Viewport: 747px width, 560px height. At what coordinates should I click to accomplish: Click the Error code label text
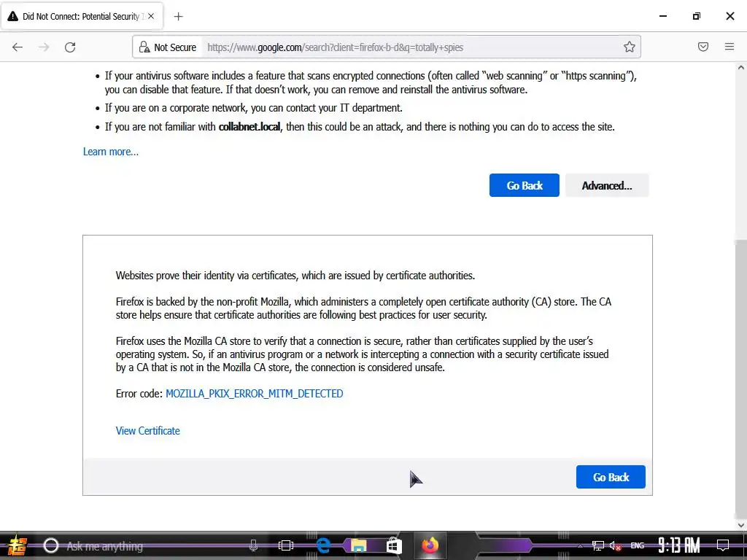coord(139,394)
